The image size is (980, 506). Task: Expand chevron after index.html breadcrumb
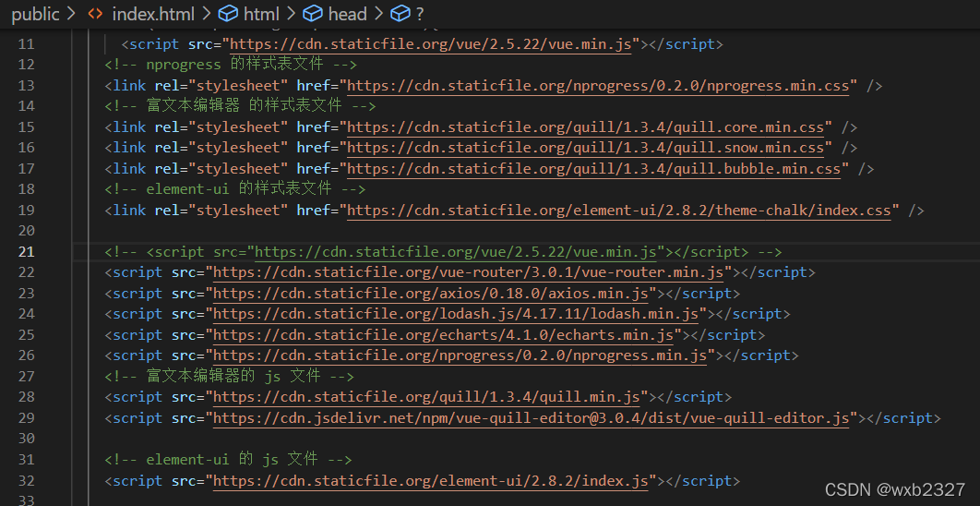207,14
